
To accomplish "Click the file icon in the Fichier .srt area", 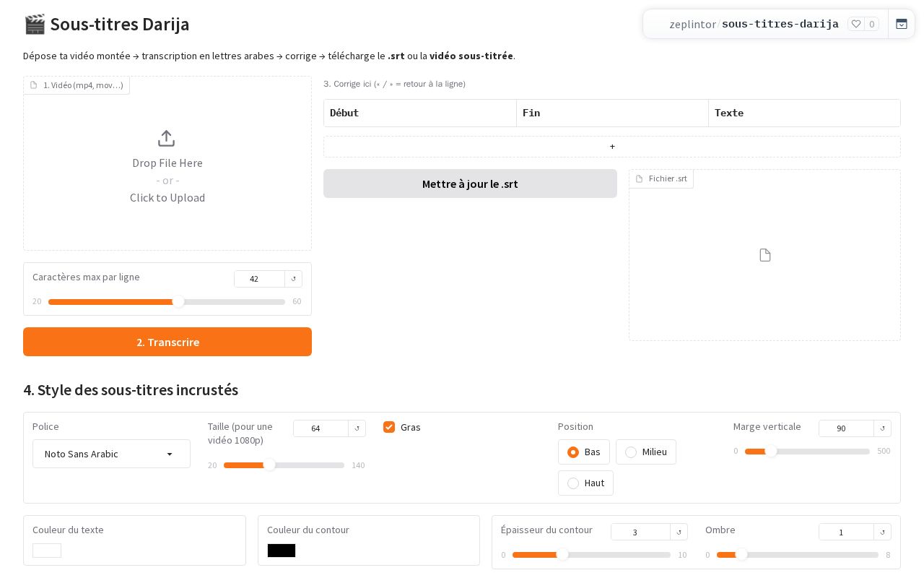I will 765,255.
